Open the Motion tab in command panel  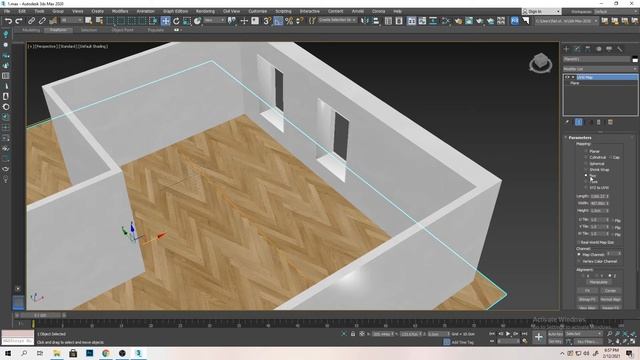(598, 49)
